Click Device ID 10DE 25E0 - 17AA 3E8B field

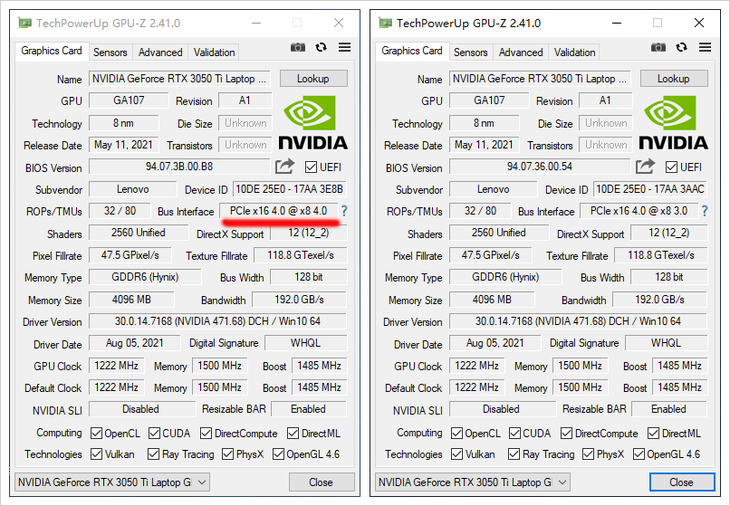pyautogui.click(x=290, y=189)
